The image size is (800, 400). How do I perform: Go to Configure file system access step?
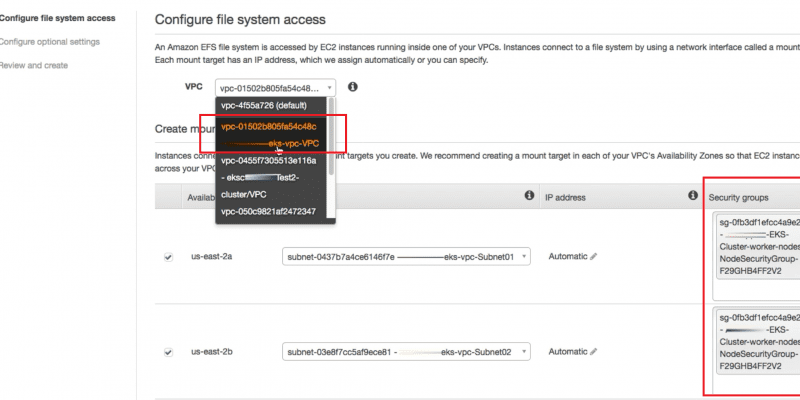pos(57,18)
